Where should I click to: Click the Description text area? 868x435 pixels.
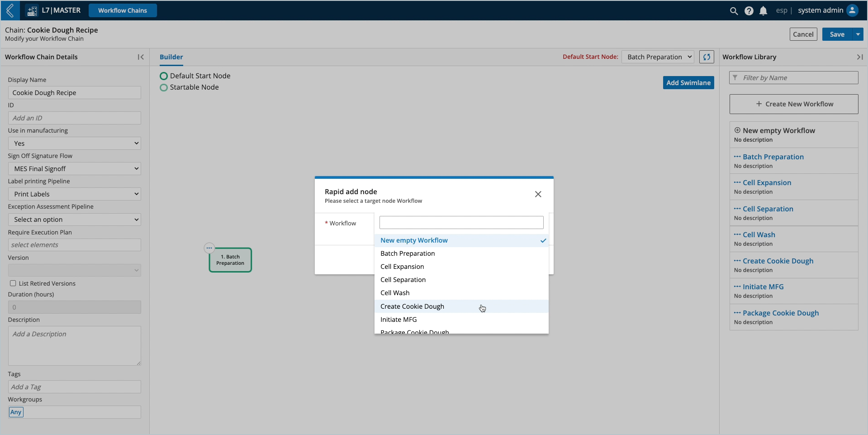(74, 346)
